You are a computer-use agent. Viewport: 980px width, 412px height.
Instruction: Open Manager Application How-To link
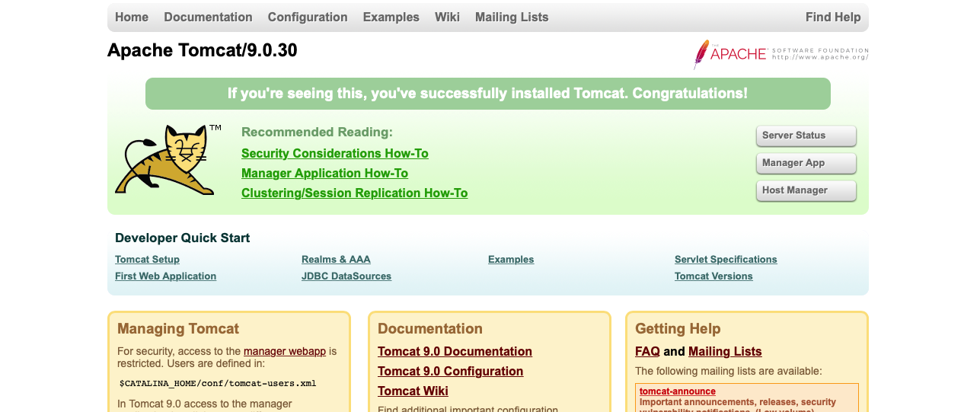(x=324, y=174)
